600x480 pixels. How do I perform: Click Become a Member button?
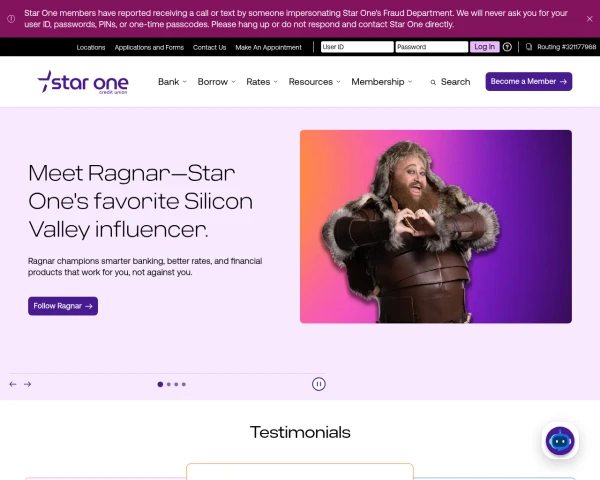click(x=529, y=82)
